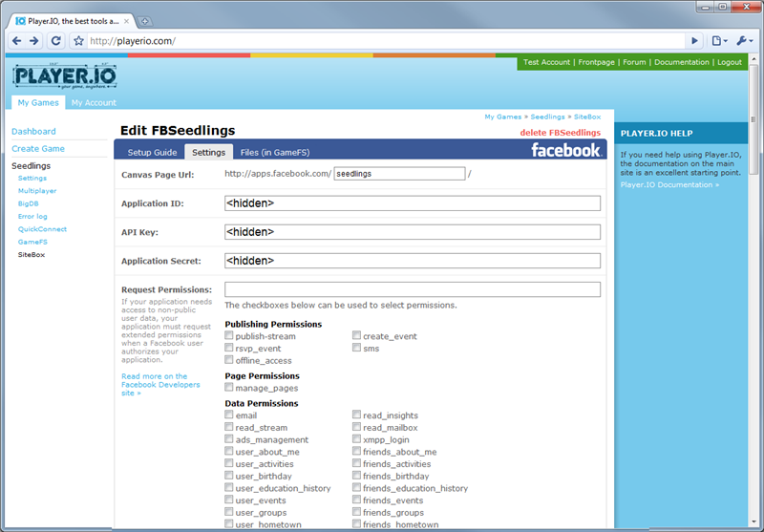The width and height of the screenshot is (764, 532).
Task: Toggle friends_activities permission
Action: [x=356, y=463]
